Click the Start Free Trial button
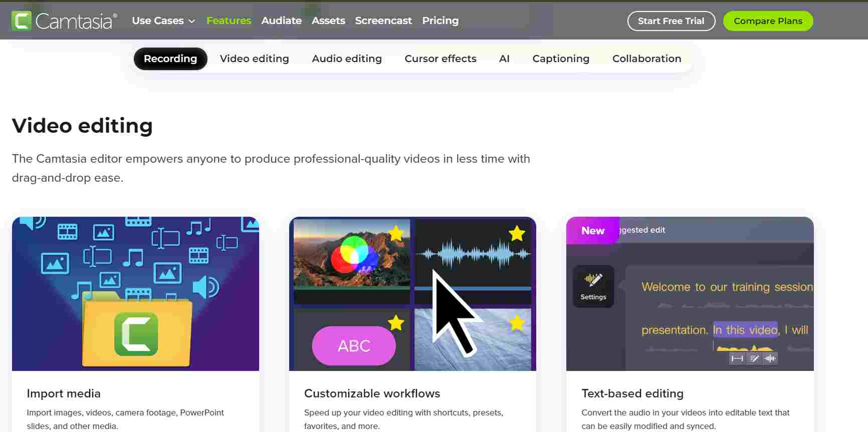 [671, 21]
